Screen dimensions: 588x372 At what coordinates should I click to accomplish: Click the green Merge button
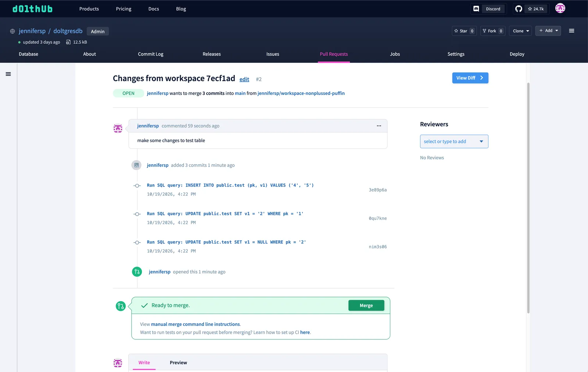coord(366,306)
